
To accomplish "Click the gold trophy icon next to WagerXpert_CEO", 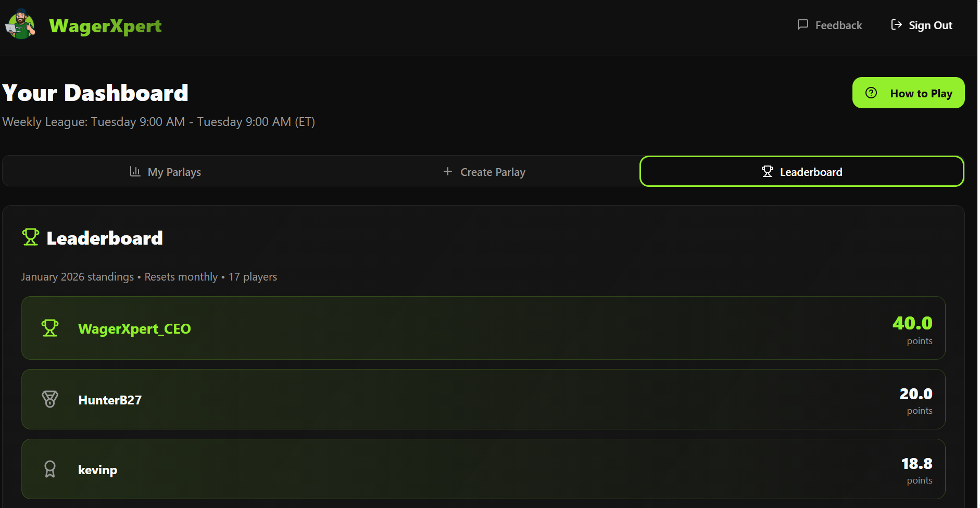I will point(50,328).
